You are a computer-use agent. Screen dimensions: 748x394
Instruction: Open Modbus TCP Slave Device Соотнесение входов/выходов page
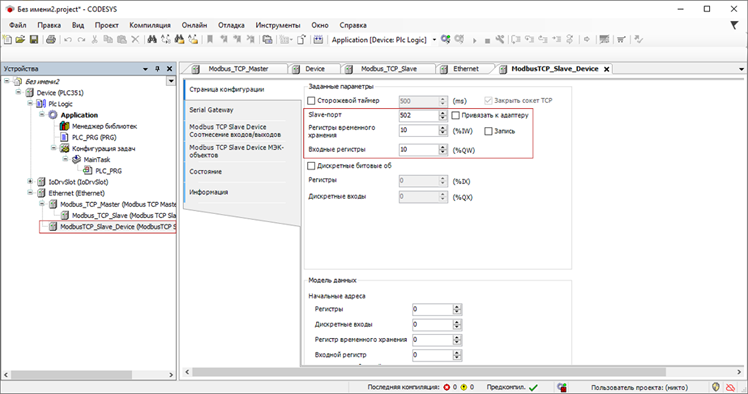coord(235,131)
